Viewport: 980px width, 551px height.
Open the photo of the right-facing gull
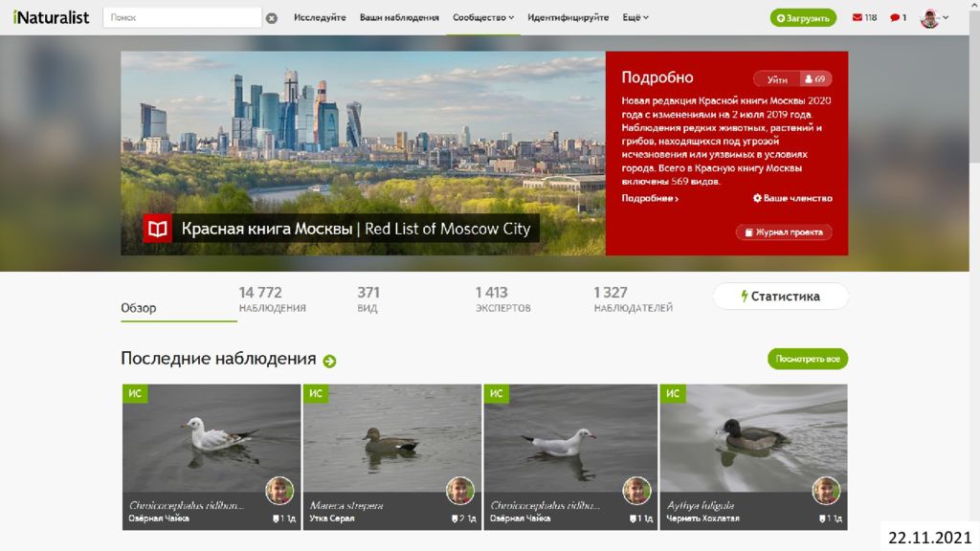[570, 438]
